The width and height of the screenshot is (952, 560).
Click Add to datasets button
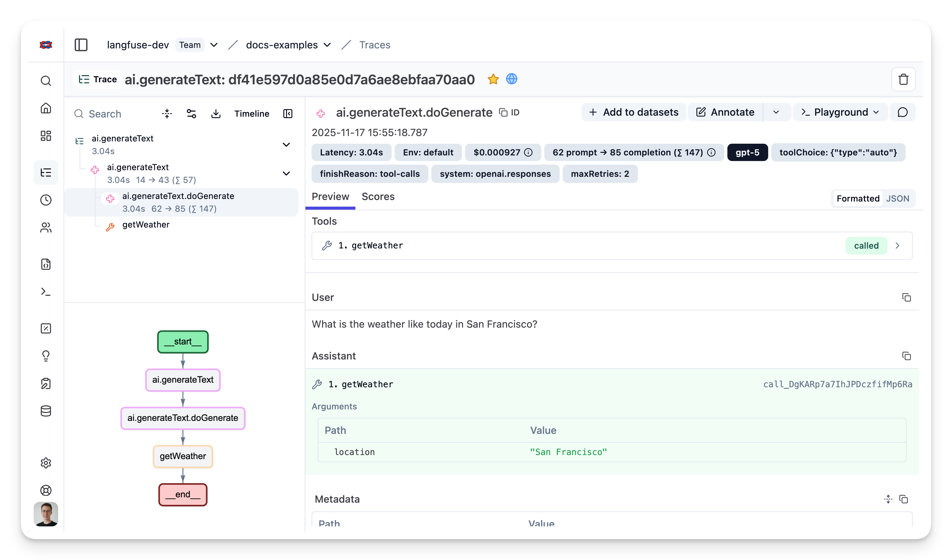(634, 113)
